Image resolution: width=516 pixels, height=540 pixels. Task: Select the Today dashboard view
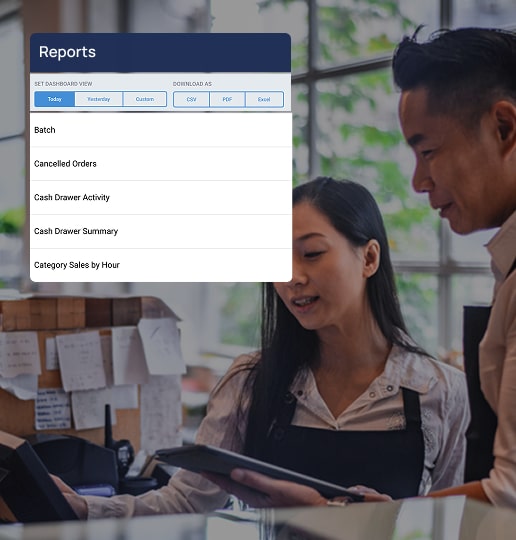(54, 99)
